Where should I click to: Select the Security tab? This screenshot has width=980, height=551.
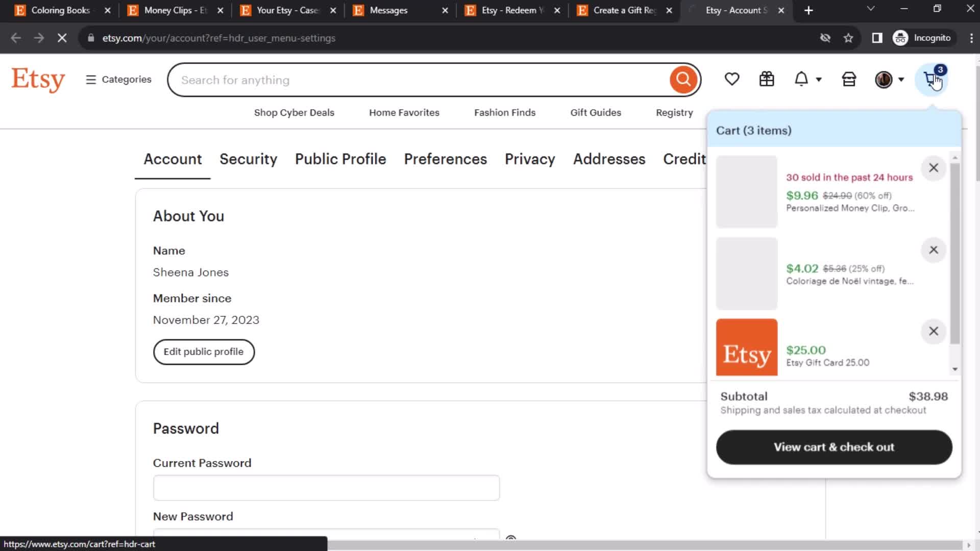(249, 159)
